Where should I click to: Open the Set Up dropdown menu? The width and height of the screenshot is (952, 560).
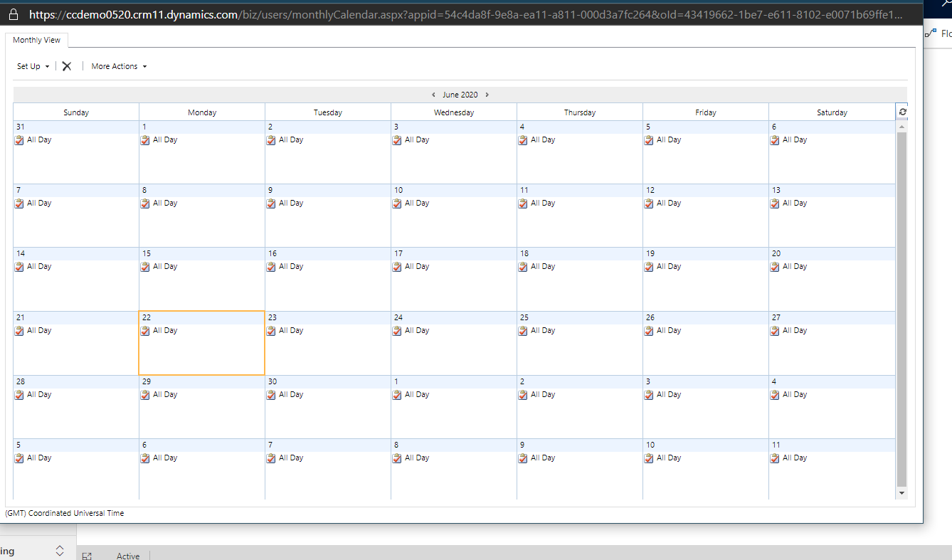click(33, 66)
